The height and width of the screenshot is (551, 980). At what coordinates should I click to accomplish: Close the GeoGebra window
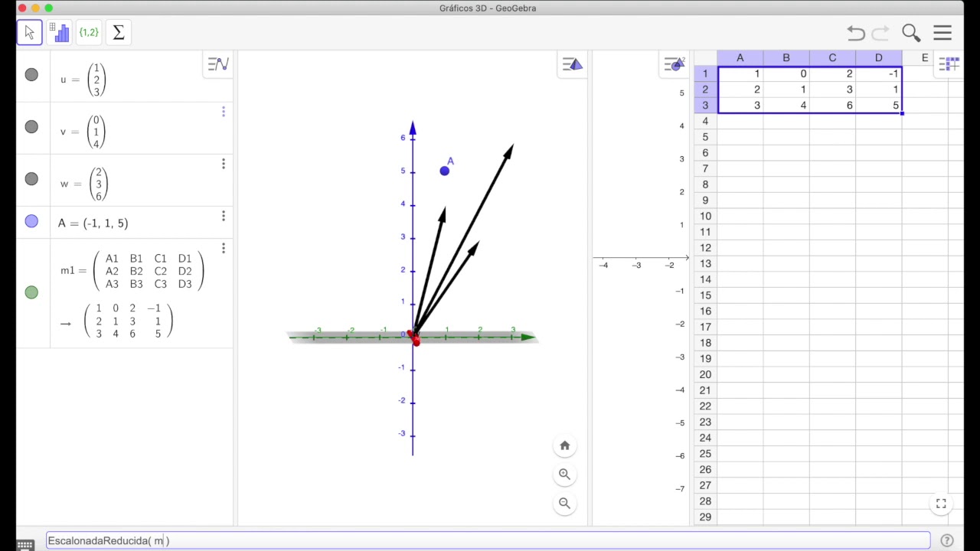(x=21, y=8)
